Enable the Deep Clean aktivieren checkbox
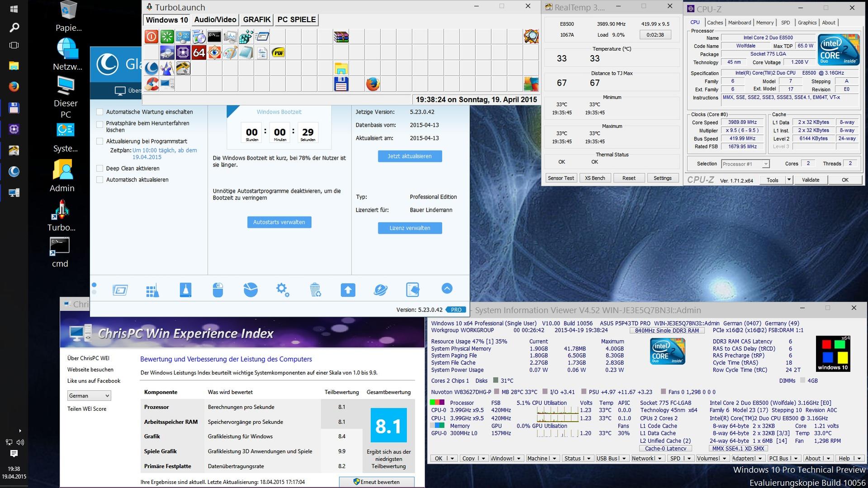 point(100,168)
